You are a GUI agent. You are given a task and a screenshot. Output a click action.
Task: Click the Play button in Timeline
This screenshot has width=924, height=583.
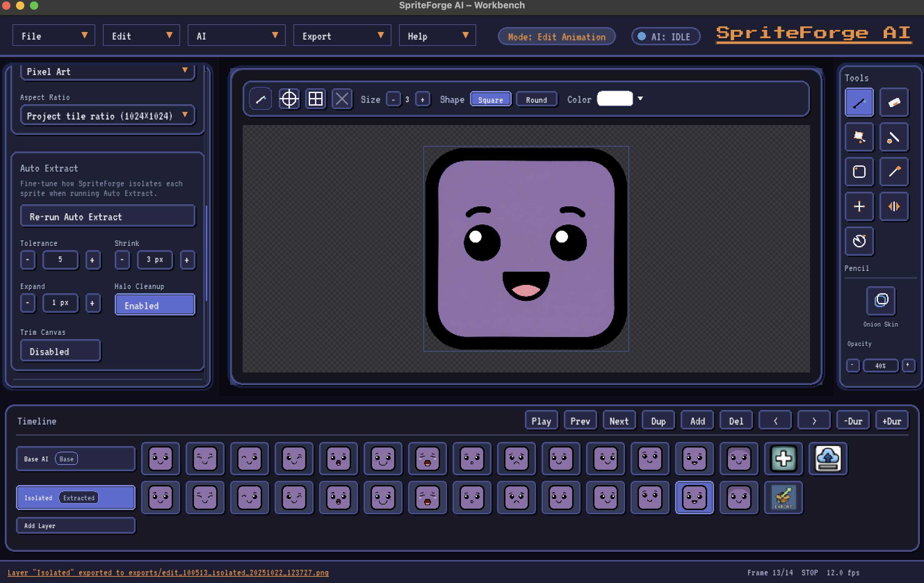pyautogui.click(x=541, y=421)
